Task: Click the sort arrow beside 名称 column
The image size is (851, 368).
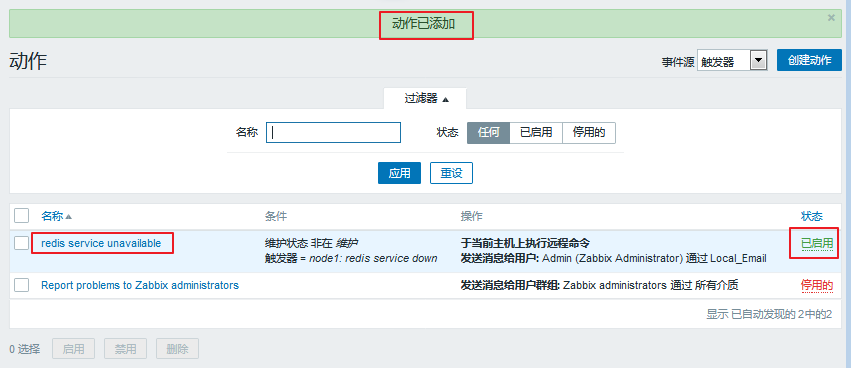Action: (68, 217)
